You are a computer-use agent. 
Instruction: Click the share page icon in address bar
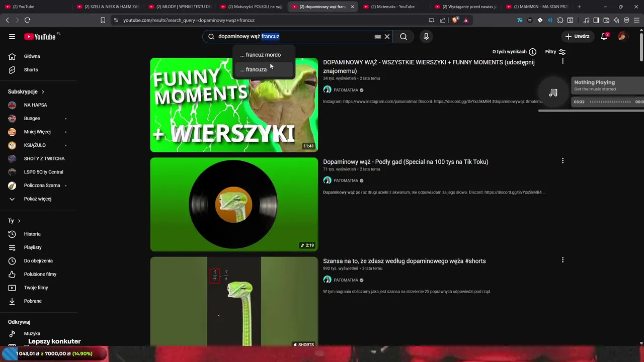443,20
